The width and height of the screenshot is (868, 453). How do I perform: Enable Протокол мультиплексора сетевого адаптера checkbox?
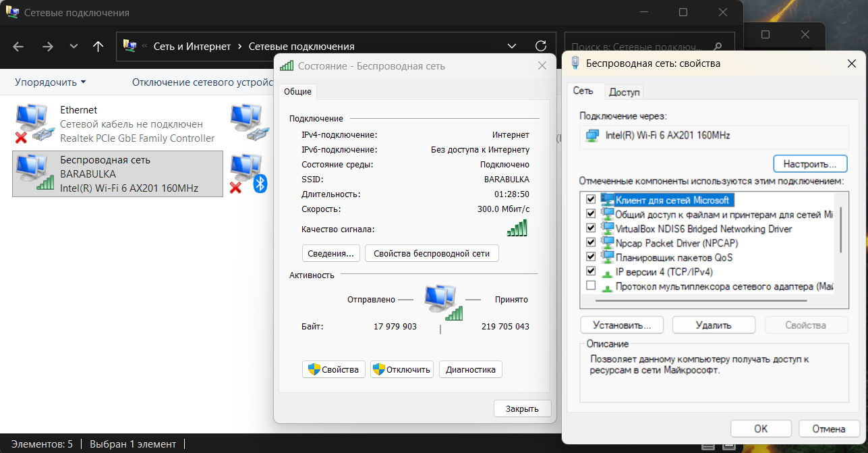click(x=591, y=286)
